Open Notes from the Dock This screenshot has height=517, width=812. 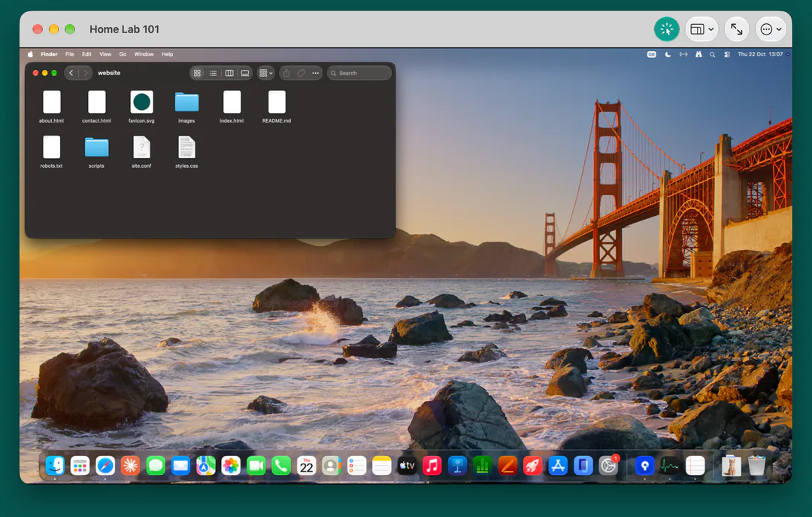(x=382, y=466)
